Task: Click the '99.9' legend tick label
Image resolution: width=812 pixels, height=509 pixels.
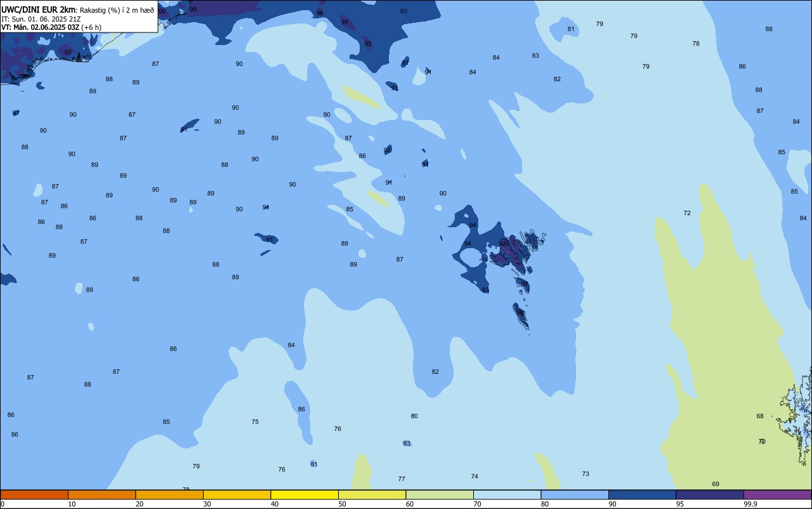Action: pyautogui.click(x=750, y=504)
